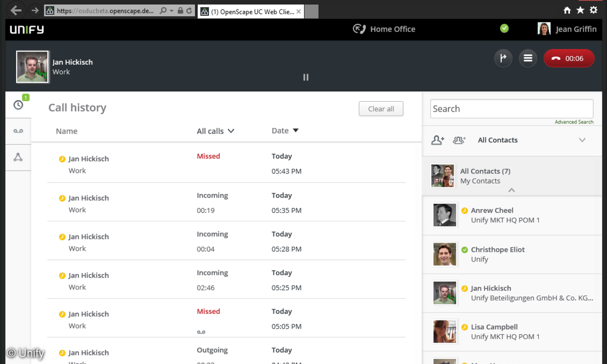The width and height of the screenshot is (607, 364).
Task: Collapse the All Contacts (7) group
Action: tap(511, 190)
